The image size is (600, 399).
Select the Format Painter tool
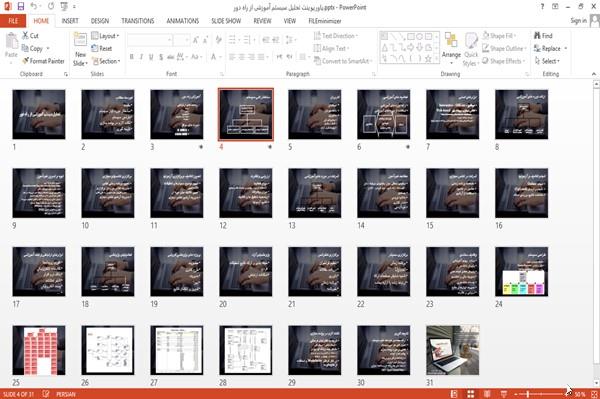[x=43, y=61]
